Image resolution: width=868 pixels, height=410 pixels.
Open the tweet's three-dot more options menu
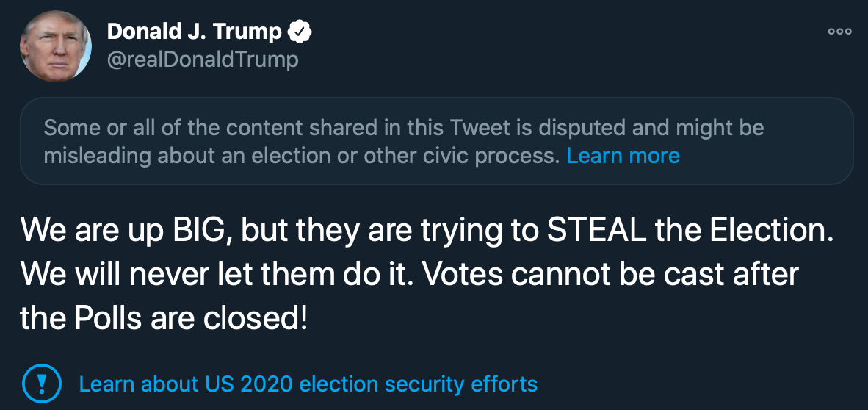(x=839, y=32)
